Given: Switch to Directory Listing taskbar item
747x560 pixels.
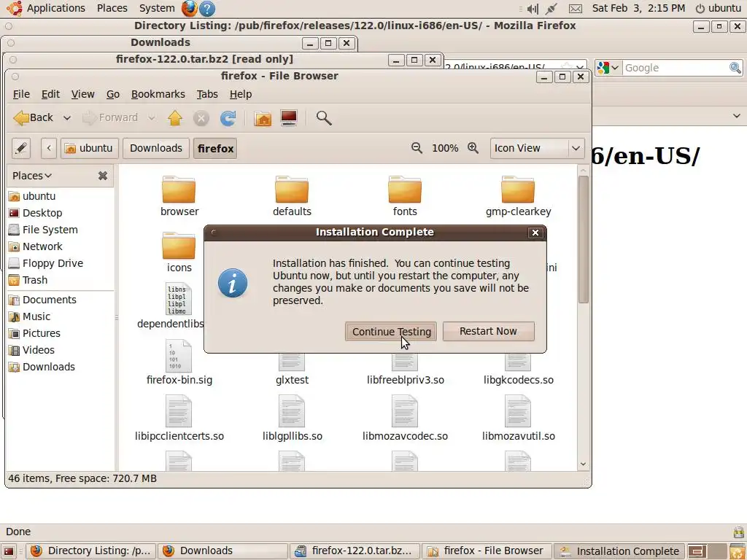Looking at the screenshot, I should (x=91, y=551).
